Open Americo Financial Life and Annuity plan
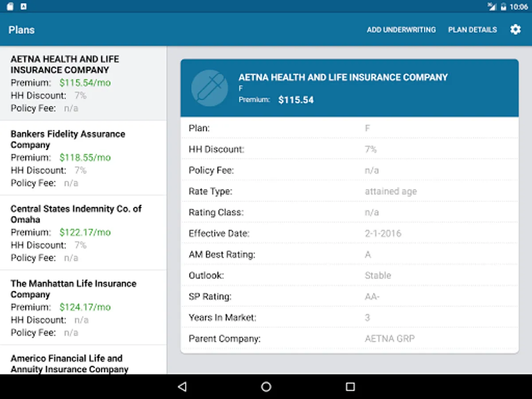 click(83, 360)
